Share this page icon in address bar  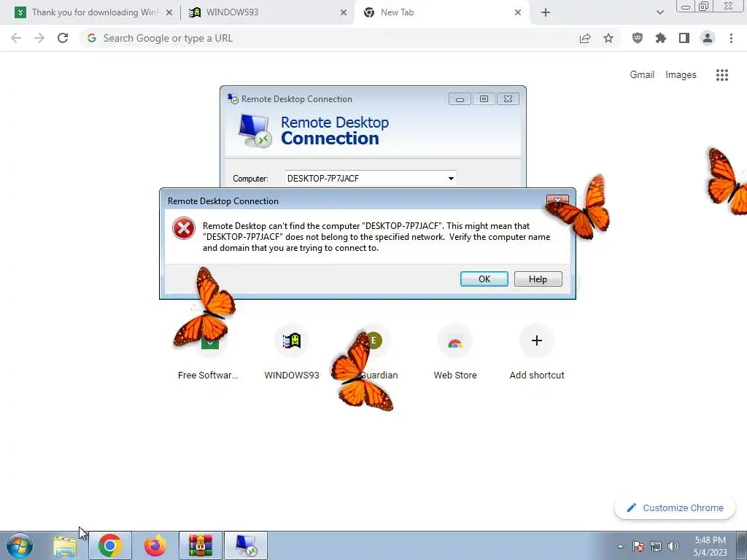point(585,39)
